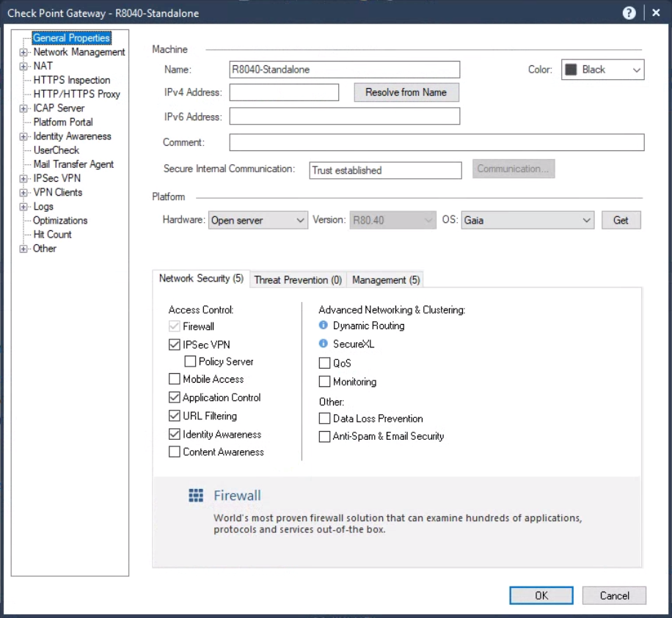This screenshot has height=618, width=672.
Task: Toggle the URL Filtering checkbox
Action: 174,416
